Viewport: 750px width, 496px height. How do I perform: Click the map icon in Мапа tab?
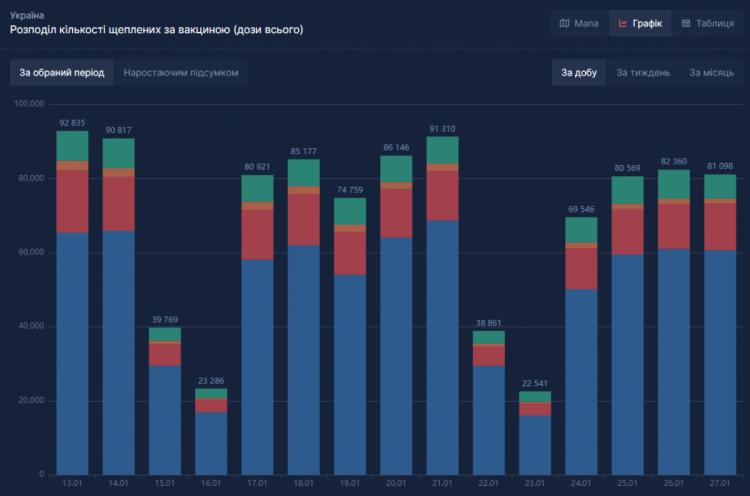[x=565, y=23]
